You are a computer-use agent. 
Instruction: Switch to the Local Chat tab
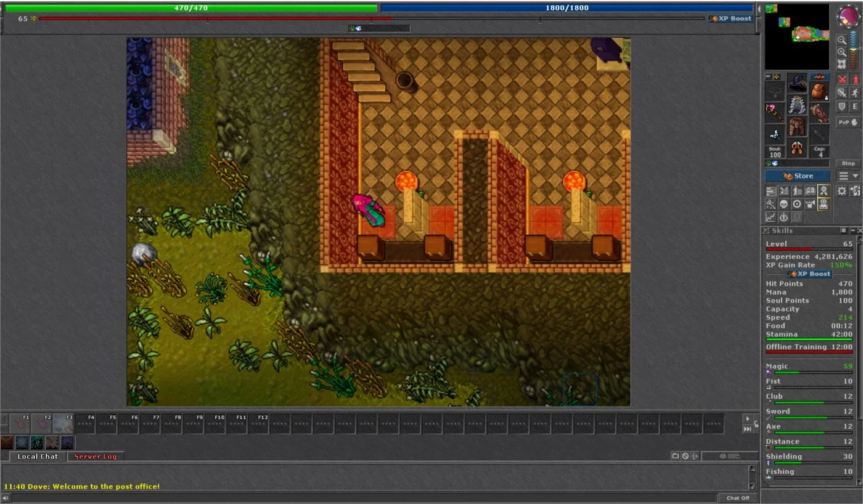tap(38, 457)
